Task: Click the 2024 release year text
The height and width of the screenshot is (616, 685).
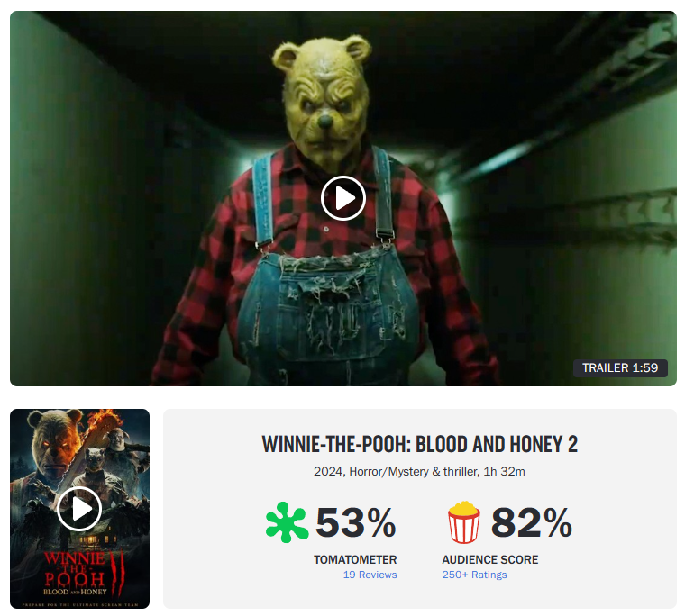Action: point(329,472)
